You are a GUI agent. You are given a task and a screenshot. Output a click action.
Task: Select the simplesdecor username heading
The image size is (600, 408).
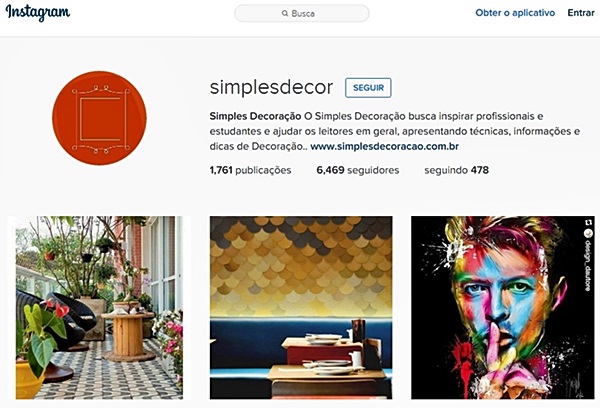pyautogui.click(x=271, y=87)
